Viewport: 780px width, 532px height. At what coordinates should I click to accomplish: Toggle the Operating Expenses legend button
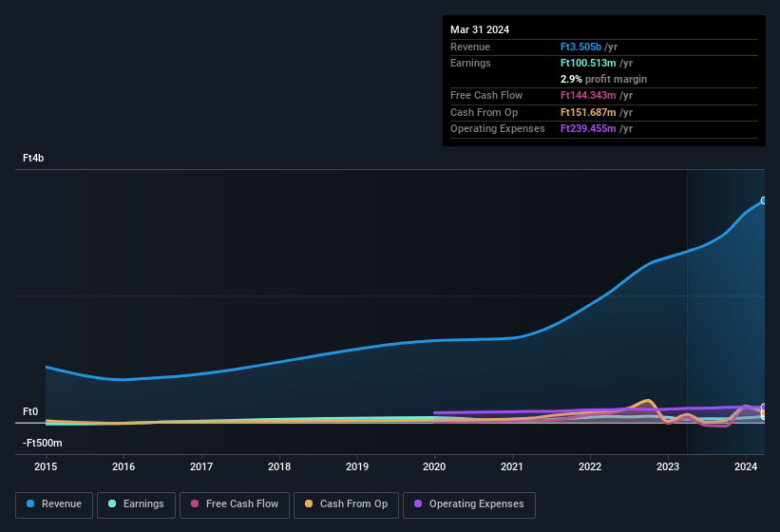pos(469,504)
